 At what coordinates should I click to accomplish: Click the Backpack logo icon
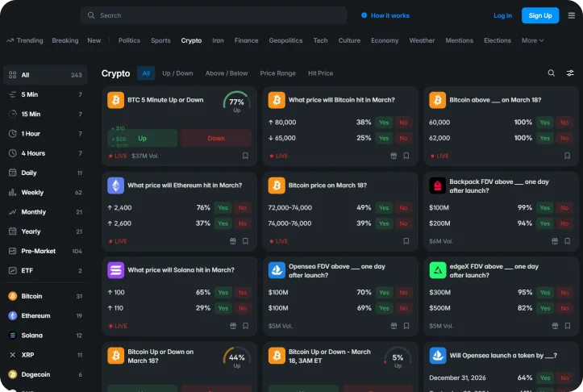(438, 186)
